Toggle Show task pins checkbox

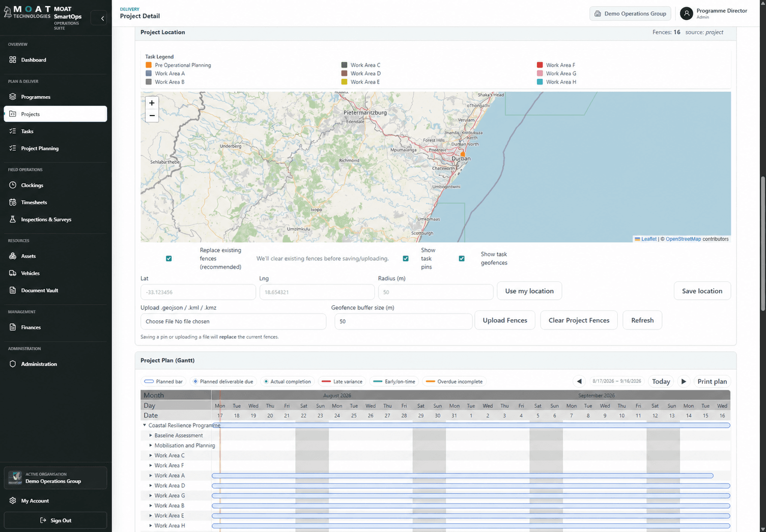tap(406, 259)
